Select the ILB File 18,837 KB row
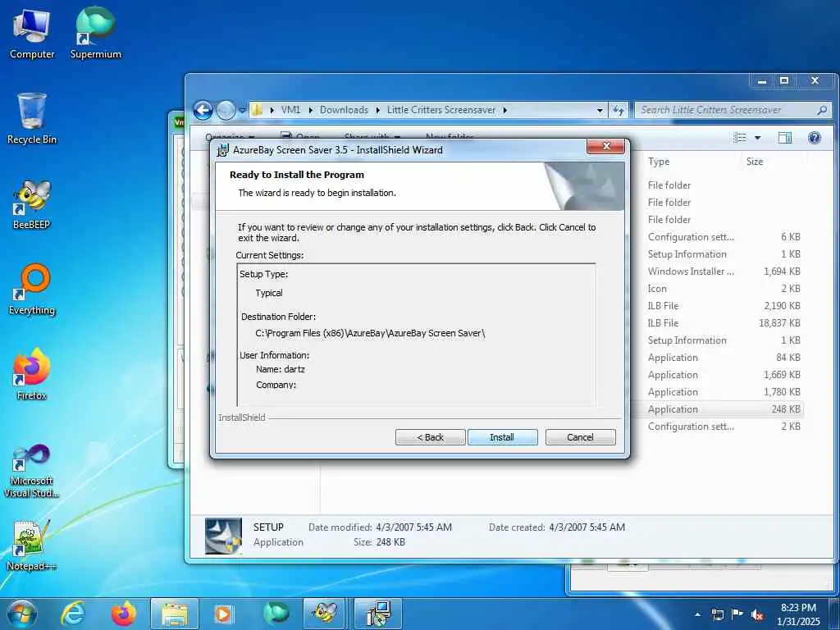The image size is (840, 630). tap(724, 323)
